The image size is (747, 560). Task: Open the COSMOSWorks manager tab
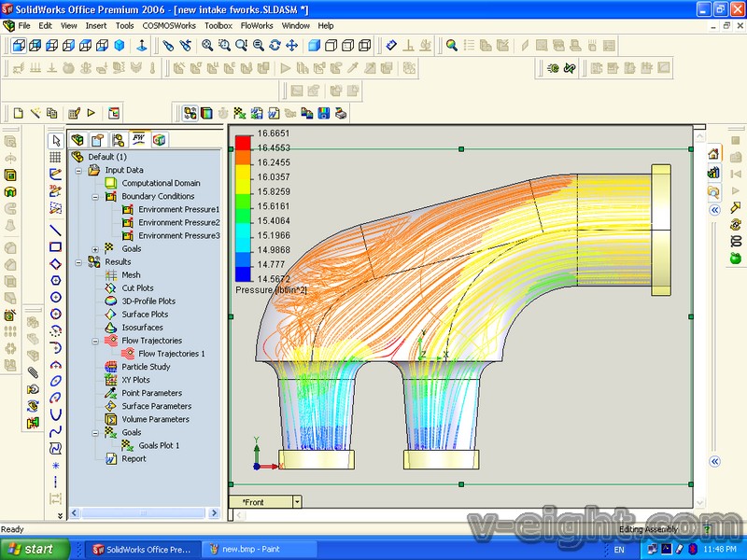pyautogui.click(x=159, y=140)
